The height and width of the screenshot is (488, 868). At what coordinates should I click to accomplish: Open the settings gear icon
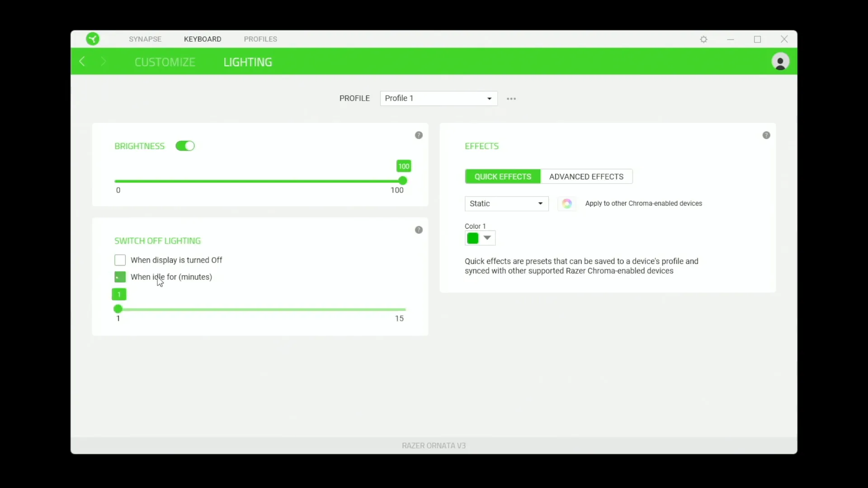point(704,39)
